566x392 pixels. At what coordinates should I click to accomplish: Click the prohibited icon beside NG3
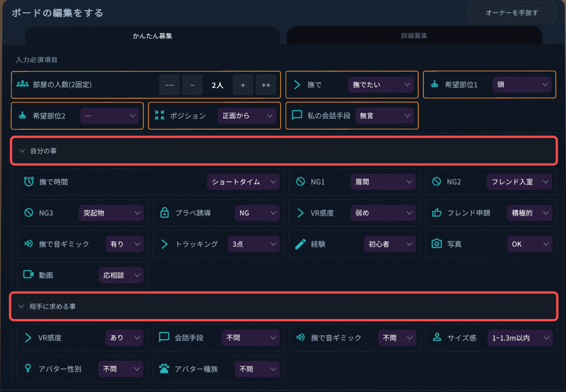point(28,213)
